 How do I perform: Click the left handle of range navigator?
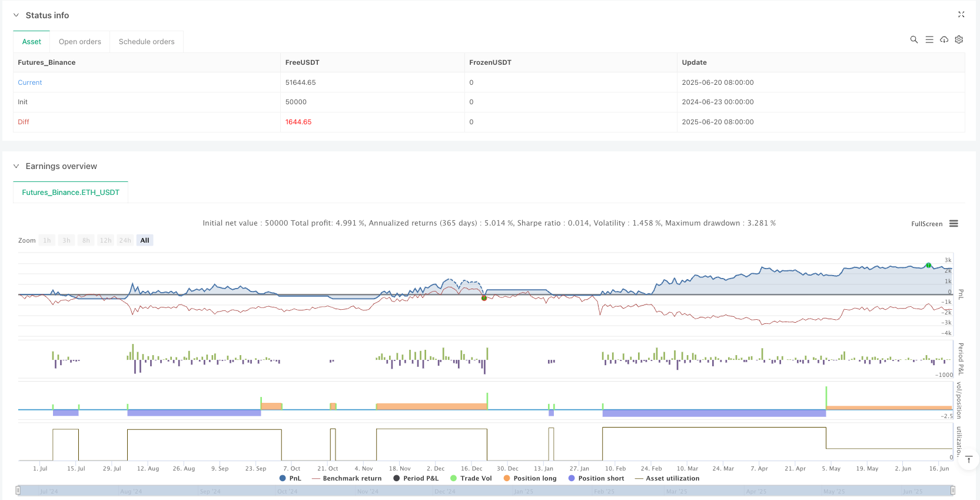point(18,491)
